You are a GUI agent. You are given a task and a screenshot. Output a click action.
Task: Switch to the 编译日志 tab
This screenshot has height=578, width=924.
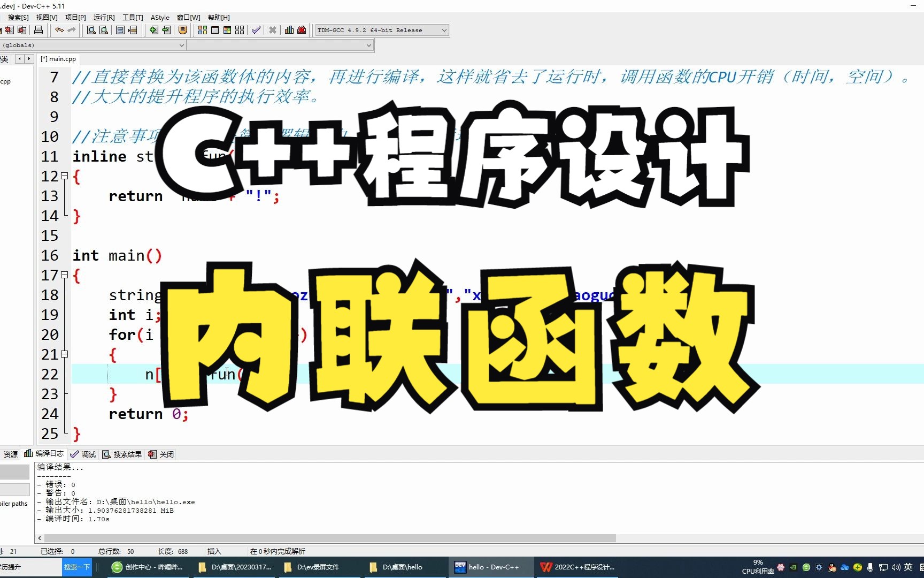pyautogui.click(x=44, y=454)
